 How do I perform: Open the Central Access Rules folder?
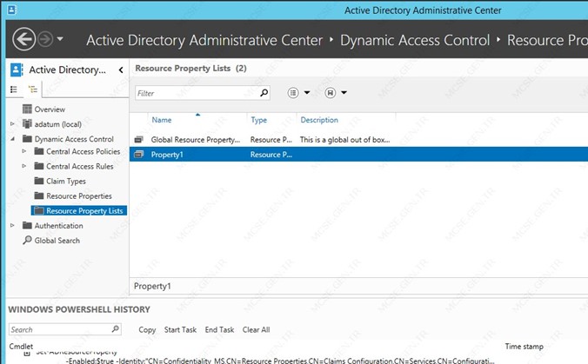(80, 166)
